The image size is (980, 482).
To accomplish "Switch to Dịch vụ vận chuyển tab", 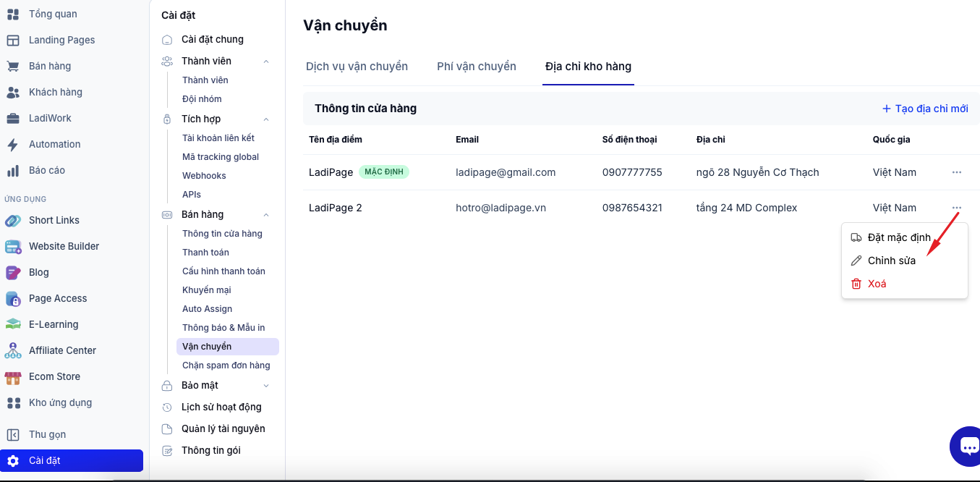I will (357, 67).
